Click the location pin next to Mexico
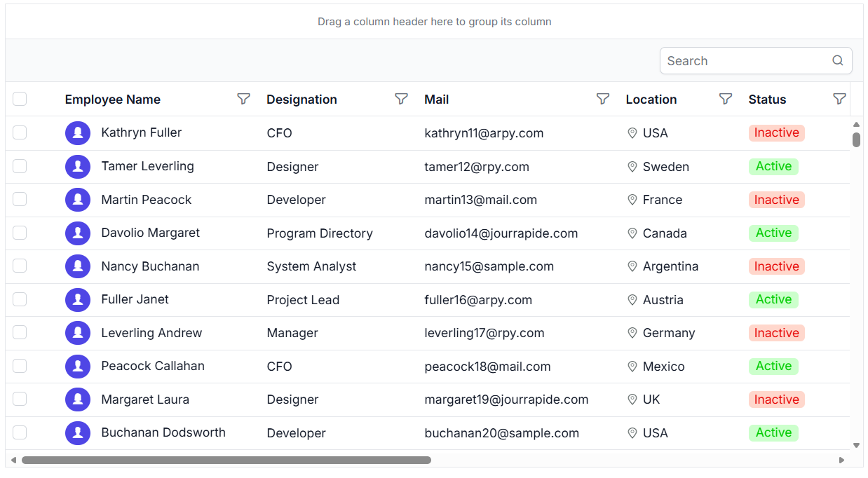The width and height of the screenshot is (868, 478). point(632,366)
